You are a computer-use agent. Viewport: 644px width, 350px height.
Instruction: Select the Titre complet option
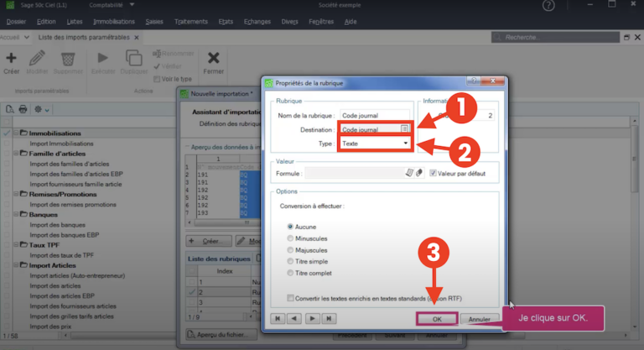[290, 273]
